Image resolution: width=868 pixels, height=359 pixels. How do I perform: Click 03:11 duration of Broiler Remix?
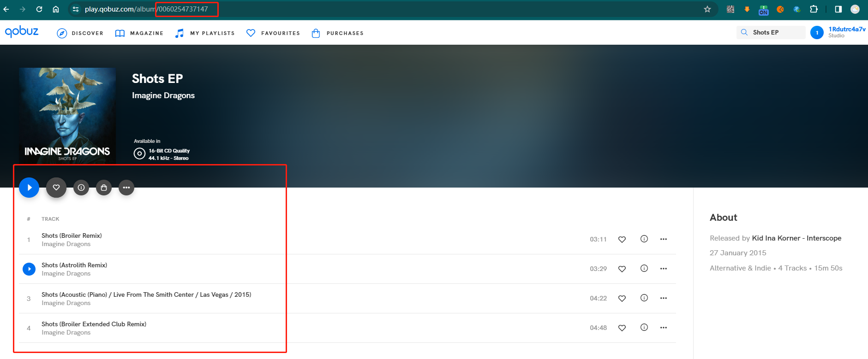pyautogui.click(x=598, y=239)
